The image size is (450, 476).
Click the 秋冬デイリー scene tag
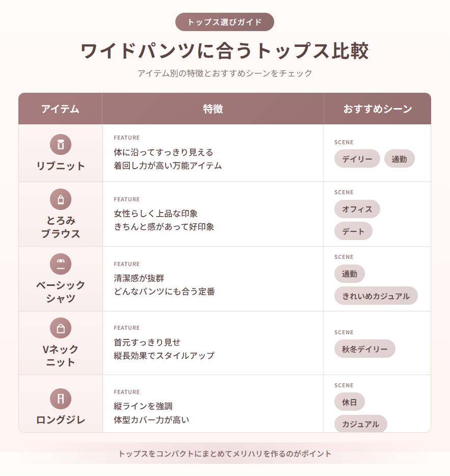365,349
